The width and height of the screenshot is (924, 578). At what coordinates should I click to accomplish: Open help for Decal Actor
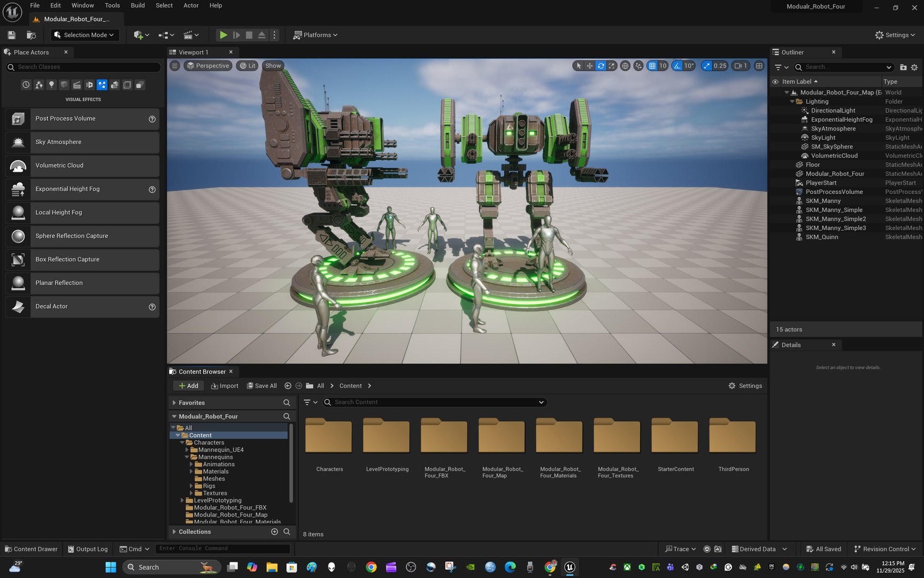152,307
